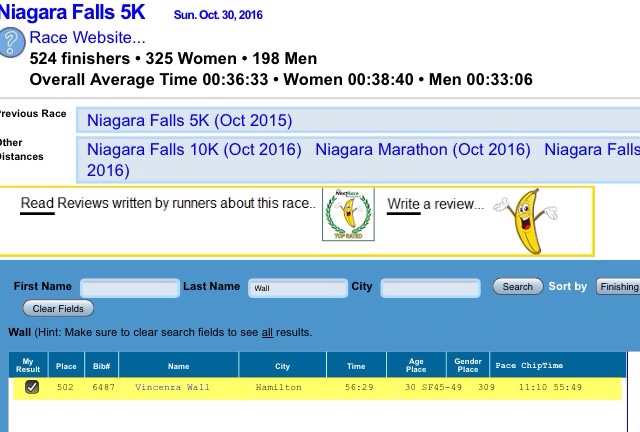Click the Last Name field containing Wall
The width and height of the screenshot is (640, 432).
point(298,288)
